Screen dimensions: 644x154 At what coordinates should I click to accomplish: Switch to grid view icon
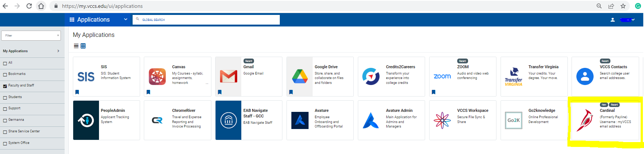83,46
